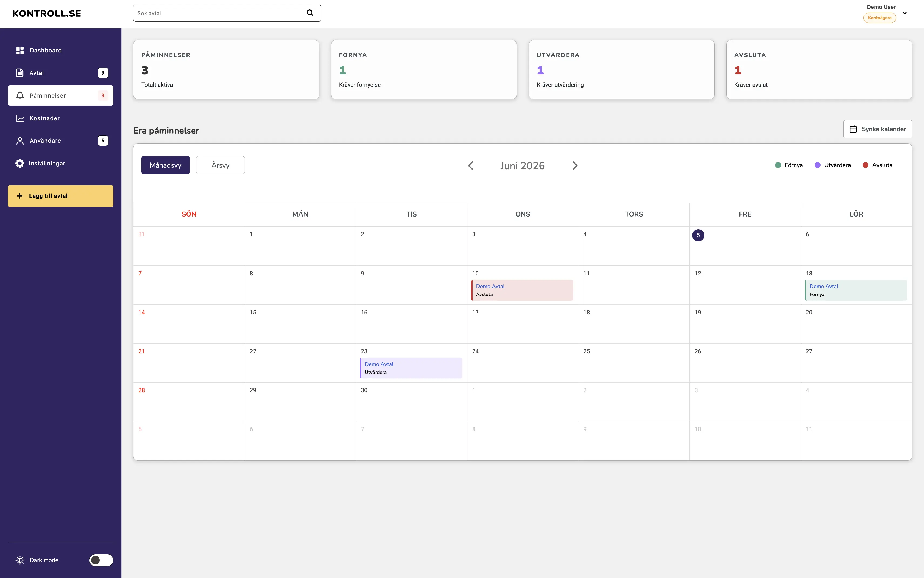
Task: Click the LÖR column header
Action: [x=856, y=214]
